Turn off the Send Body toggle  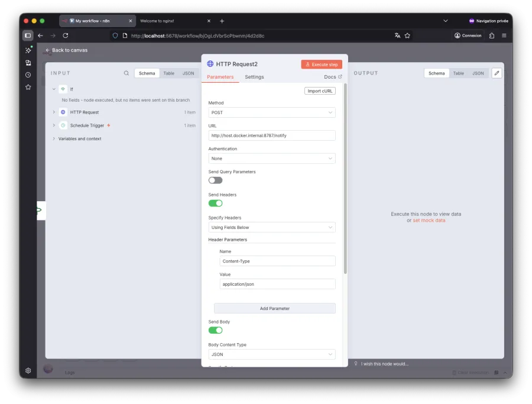click(215, 330)
